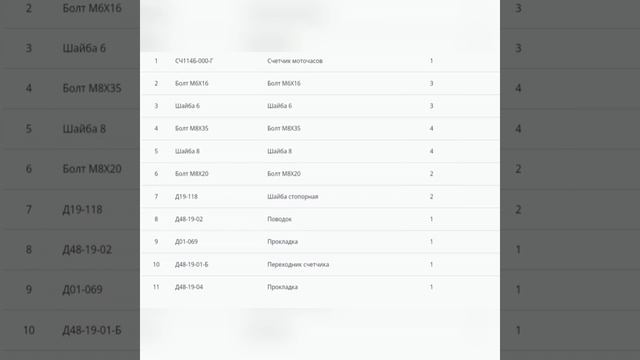Click the large background Д48-19-01-Б text

(92, 330)
